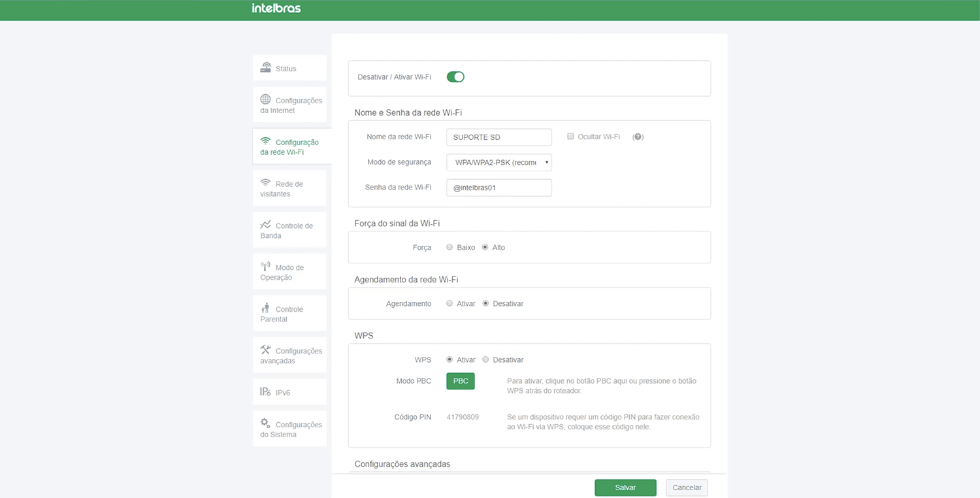Screen dimensions: 980x498
Task: Click the gear icon for Configurações do Sistema
Action: [x=265, y=423]
